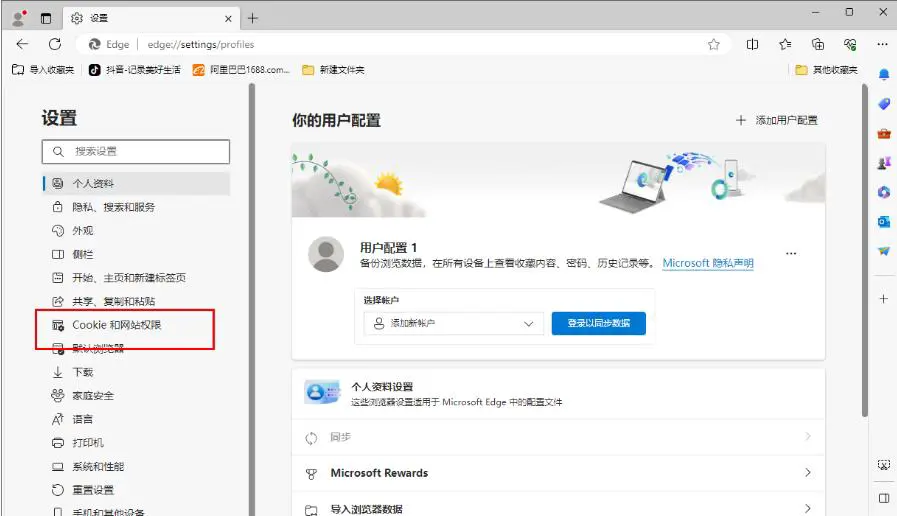Open the shopping tag sidebar icon
The image size is (897, 516).
pos(884,104)
